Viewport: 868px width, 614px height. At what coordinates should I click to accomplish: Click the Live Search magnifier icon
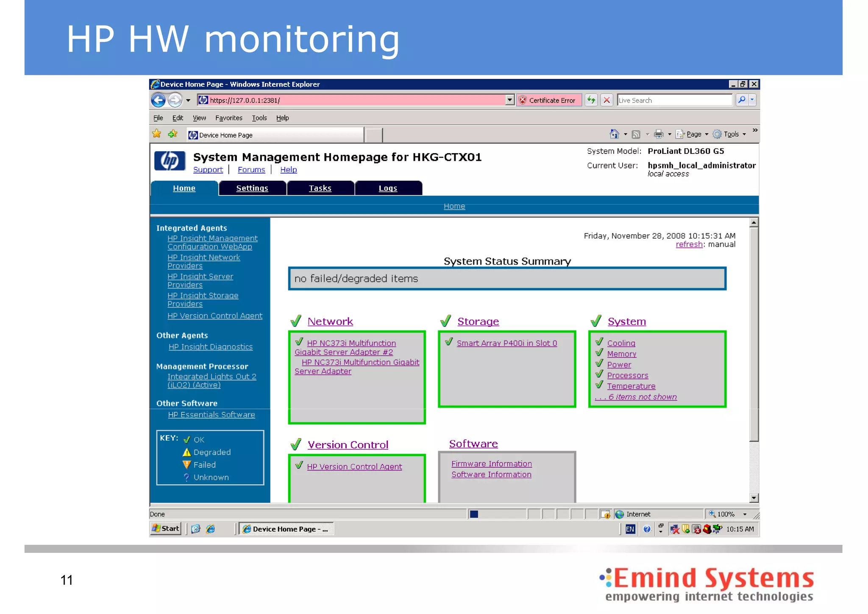[x=741, y=100]
